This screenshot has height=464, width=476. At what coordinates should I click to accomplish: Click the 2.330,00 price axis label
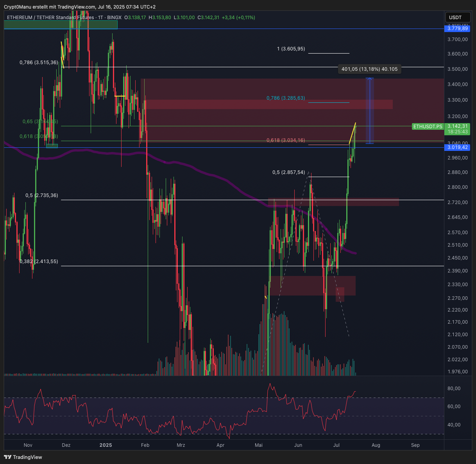pos(458,285)
